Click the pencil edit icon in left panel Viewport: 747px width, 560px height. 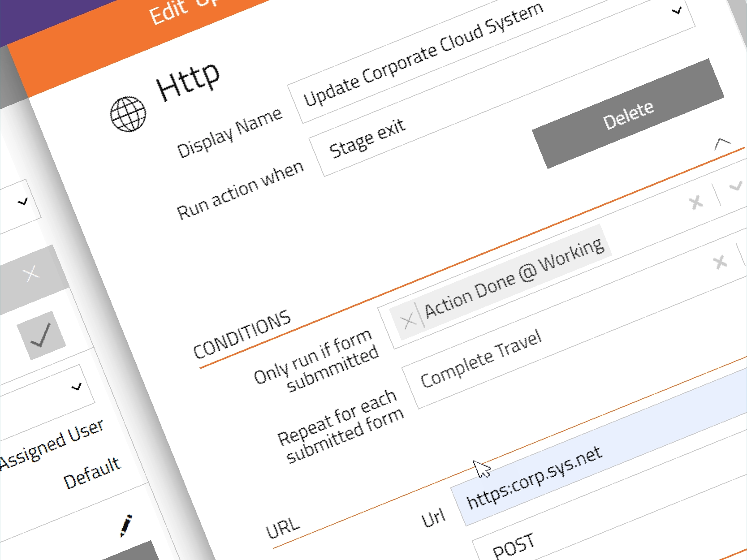coord(126,526)
